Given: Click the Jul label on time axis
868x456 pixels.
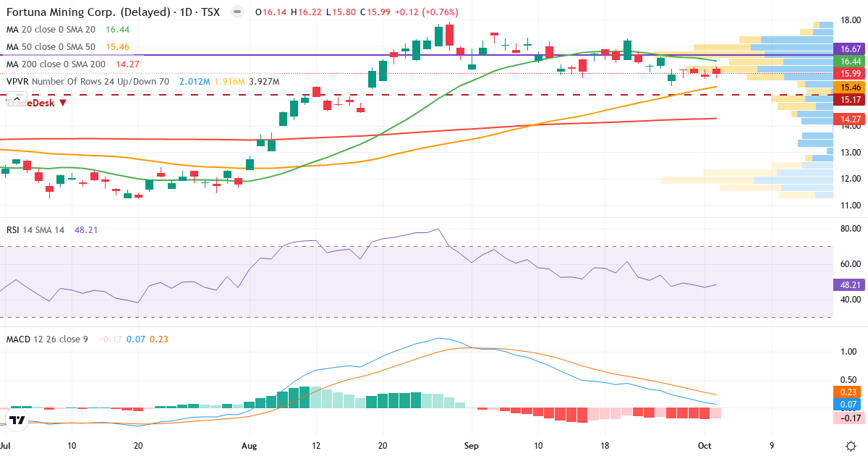Looking at the screenshot, I should (x=7, y=446).
